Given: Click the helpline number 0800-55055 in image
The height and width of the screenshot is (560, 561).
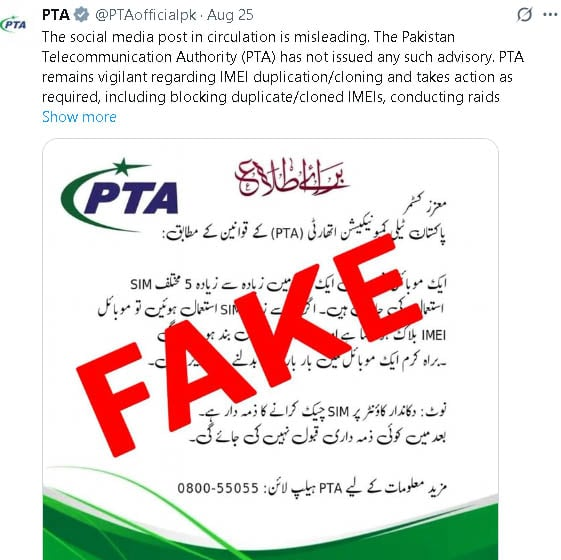Looking at the screenshot, I should [218, 488].
